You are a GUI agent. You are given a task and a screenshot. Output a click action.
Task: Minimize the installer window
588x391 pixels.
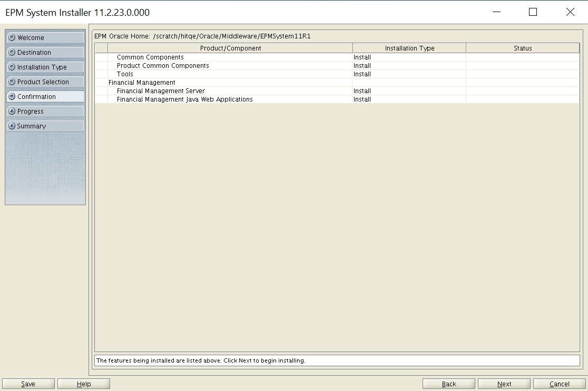[x=496, y=12]
